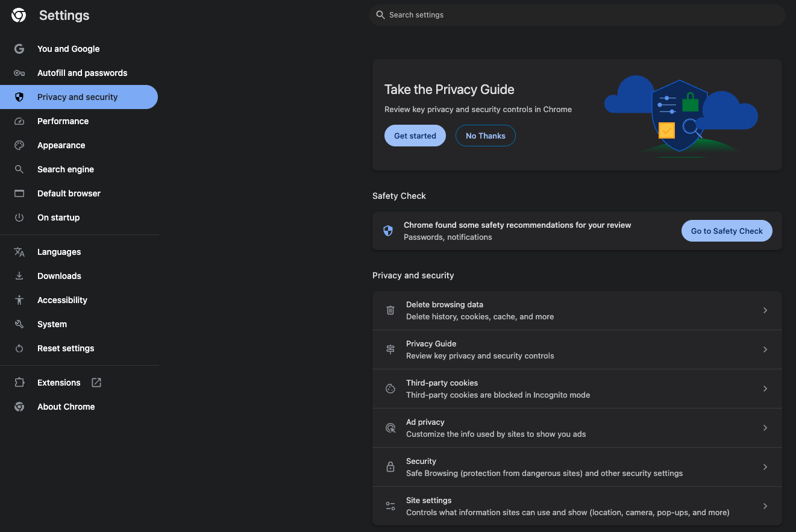Click the puzzle piece Extensions icon
796x532 pixels.
click(x=19, y=383)
